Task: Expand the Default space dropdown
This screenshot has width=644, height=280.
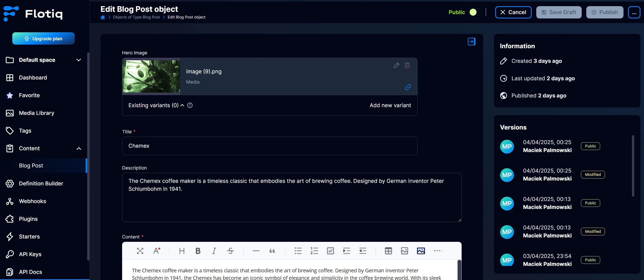Action: coord(78,60)
